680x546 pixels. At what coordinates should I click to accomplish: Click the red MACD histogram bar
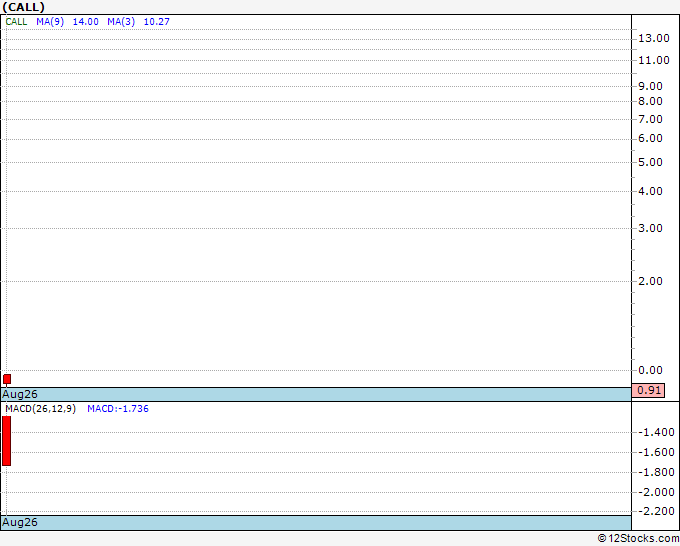[x=7, y=441]
